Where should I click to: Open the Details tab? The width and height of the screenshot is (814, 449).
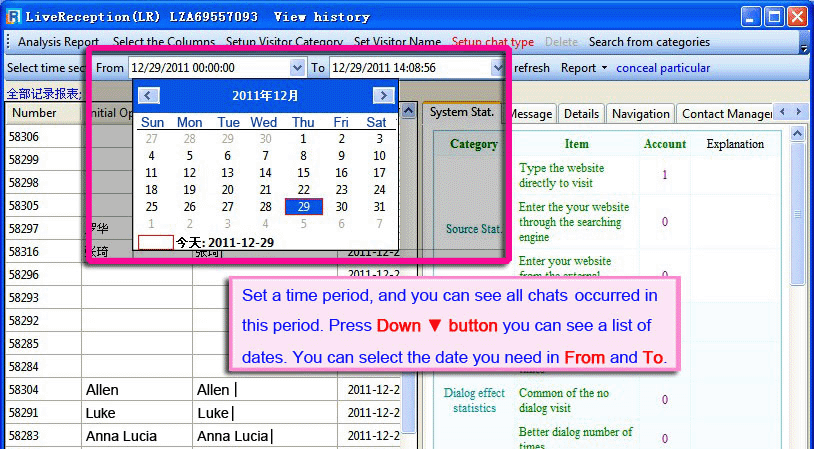[x=581, y=114]
